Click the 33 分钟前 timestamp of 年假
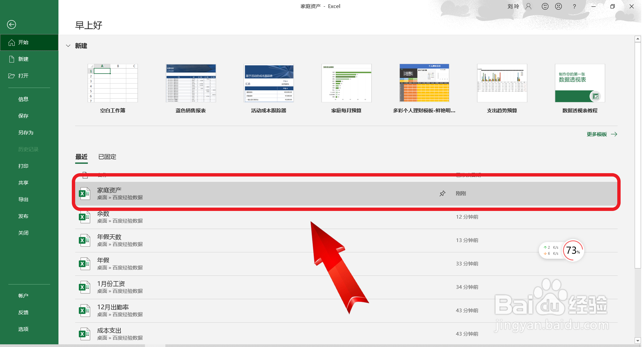The width and height of the screenshot is (644, 347). 467,264
